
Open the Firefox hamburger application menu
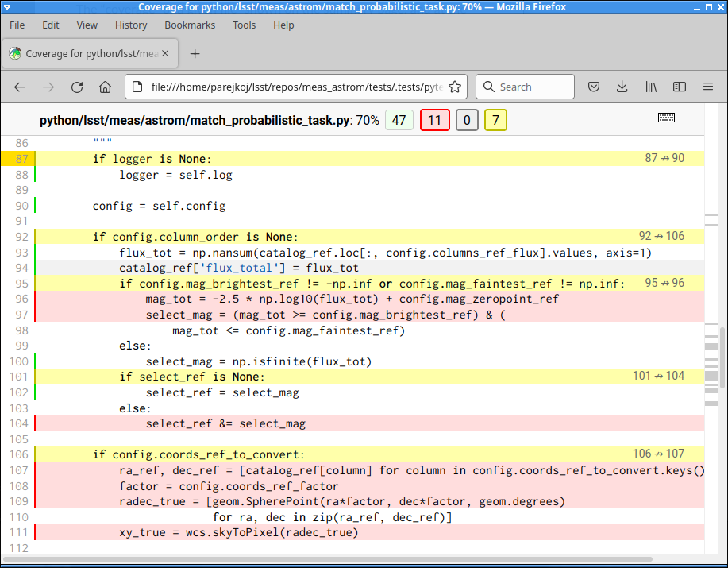coord(708,87)
